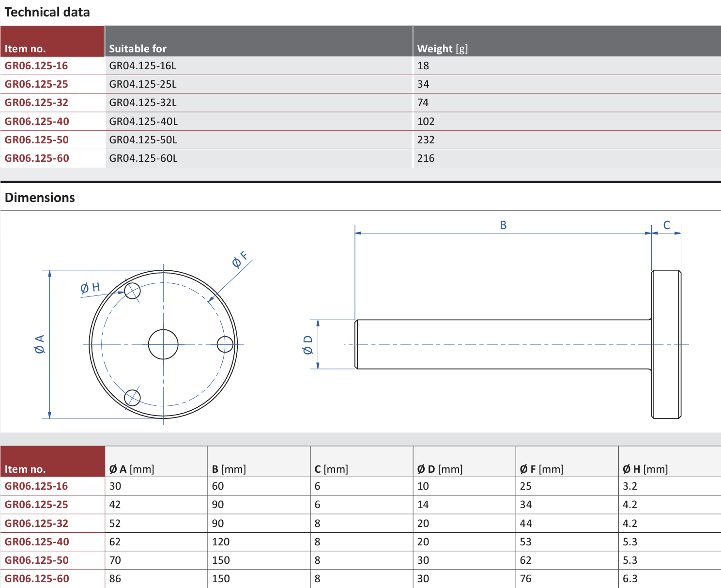Click GR06.125-40 in the Dimensions table

[x=37, y=542]
